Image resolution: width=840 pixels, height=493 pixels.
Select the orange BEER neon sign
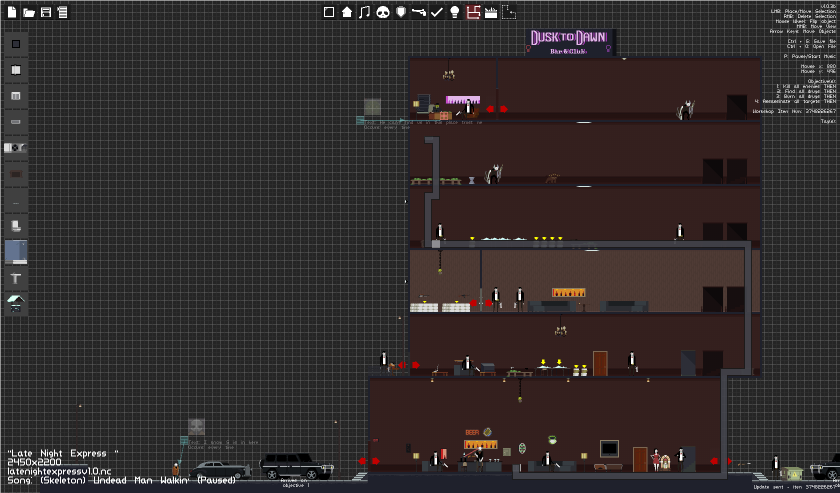(472, 432)
